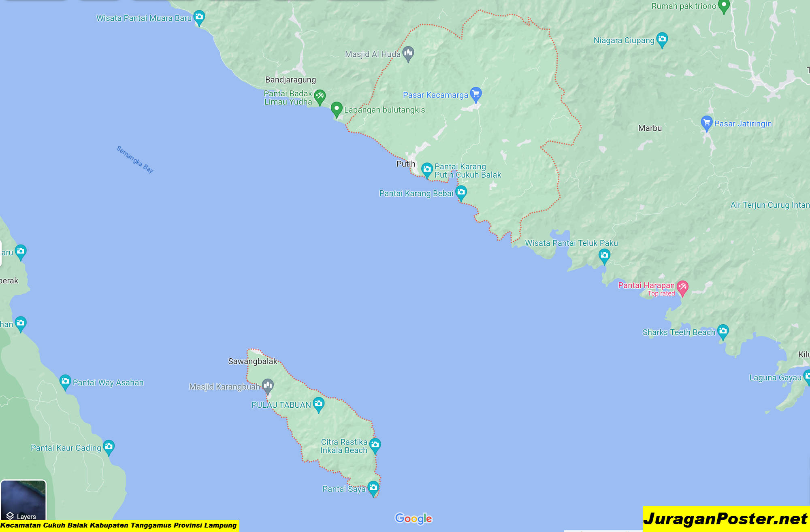Click the camera pin beside truncated 'aru' label
The image size is (810, 532).
21,252
